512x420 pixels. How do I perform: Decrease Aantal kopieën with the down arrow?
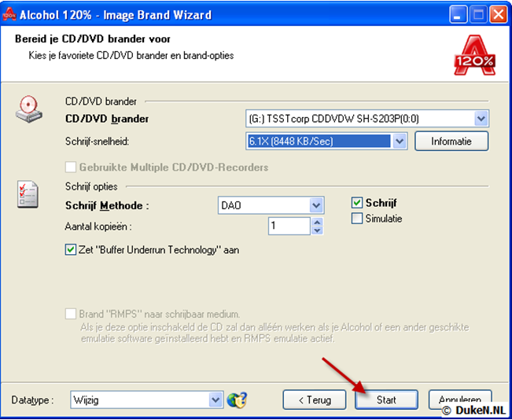click(317, 230)
